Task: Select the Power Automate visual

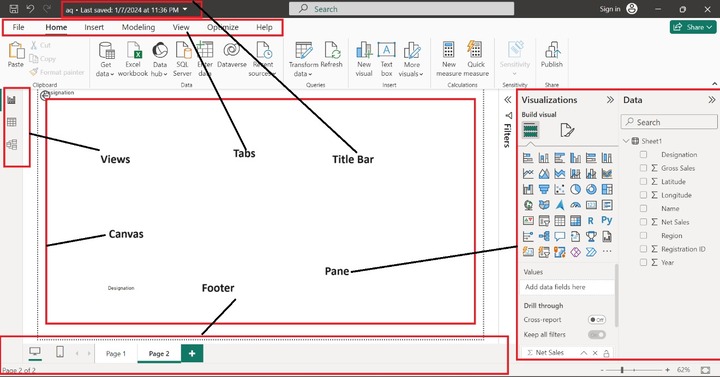Action: [591, 252]
